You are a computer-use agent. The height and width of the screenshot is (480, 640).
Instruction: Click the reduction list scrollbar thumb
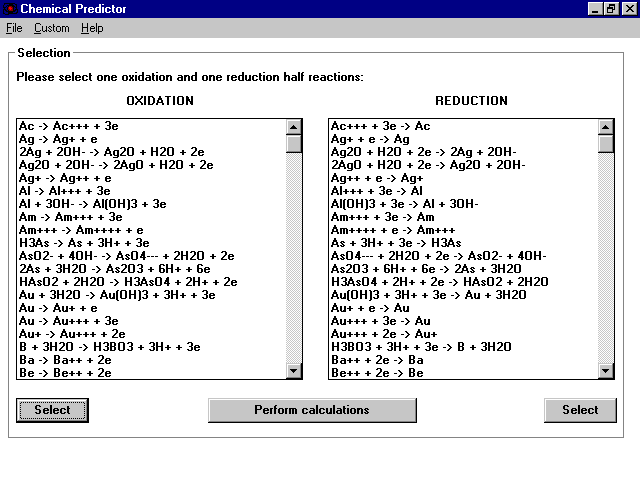pos(606,143)
